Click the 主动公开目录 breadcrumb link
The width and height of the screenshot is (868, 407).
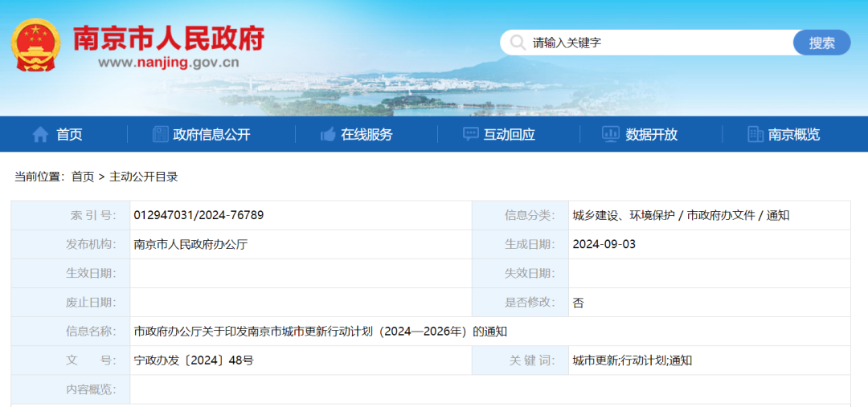click(144, 177)
